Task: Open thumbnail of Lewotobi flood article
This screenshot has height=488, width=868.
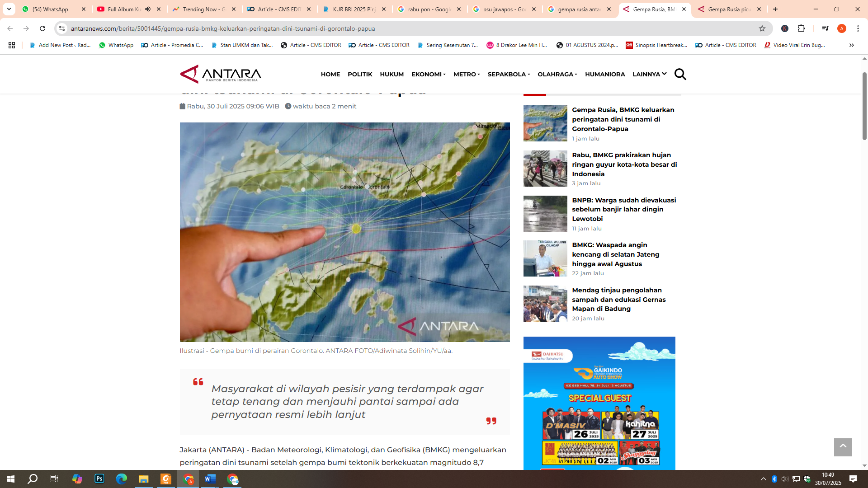Action: (545, 214)
